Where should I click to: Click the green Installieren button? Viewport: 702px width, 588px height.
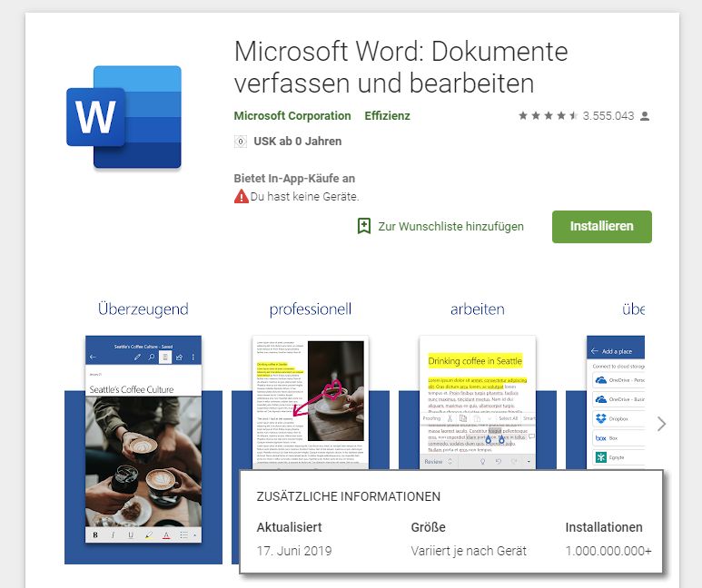pos(602,227)
